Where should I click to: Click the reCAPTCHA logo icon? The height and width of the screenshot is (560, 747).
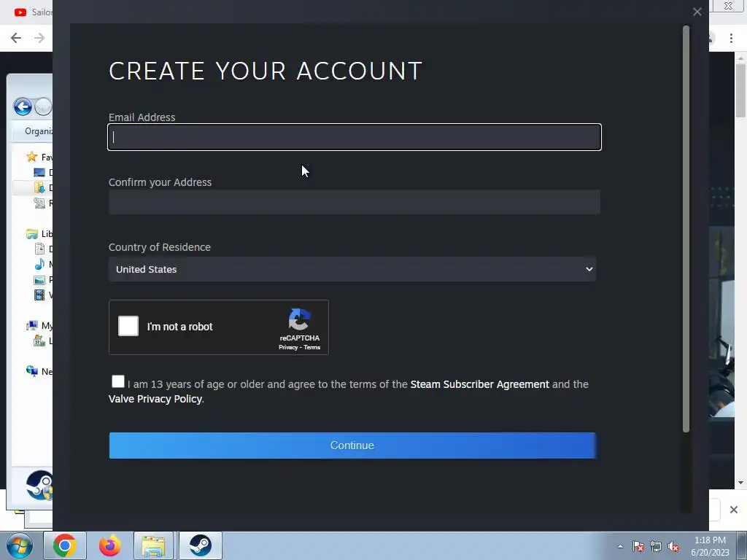[300, 319]
